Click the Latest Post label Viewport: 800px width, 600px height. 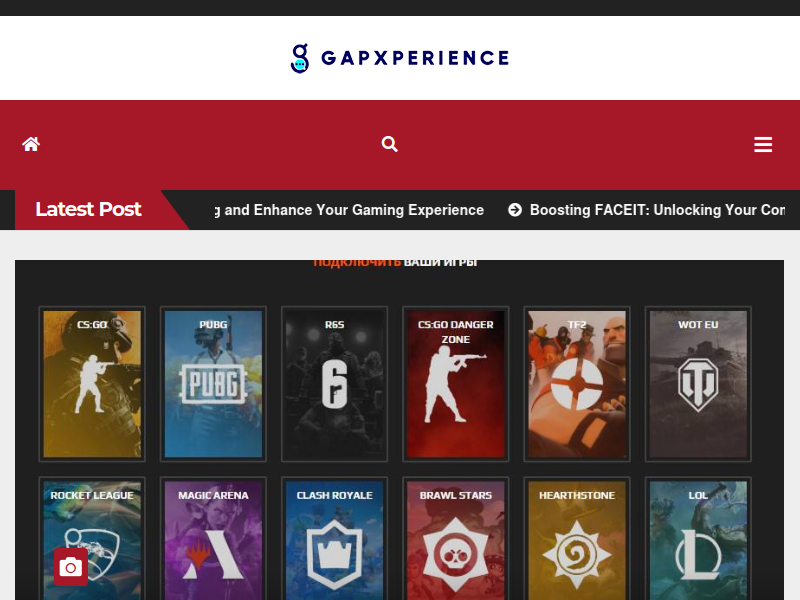click(x=88, y=209)
